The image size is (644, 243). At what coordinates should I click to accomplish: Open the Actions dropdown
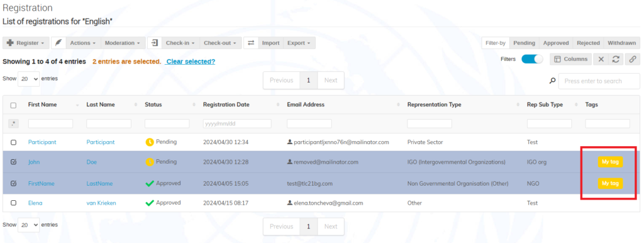point(83,43)
